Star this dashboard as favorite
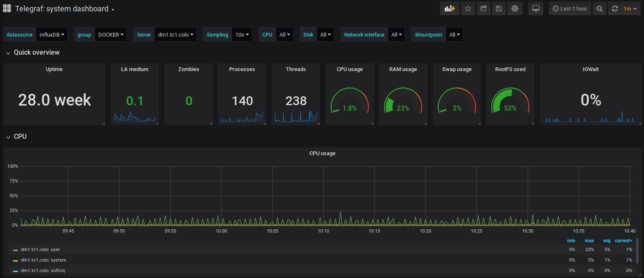Image resolution: width=644 pixels, height=278 pixels. [x=468, y=8]
